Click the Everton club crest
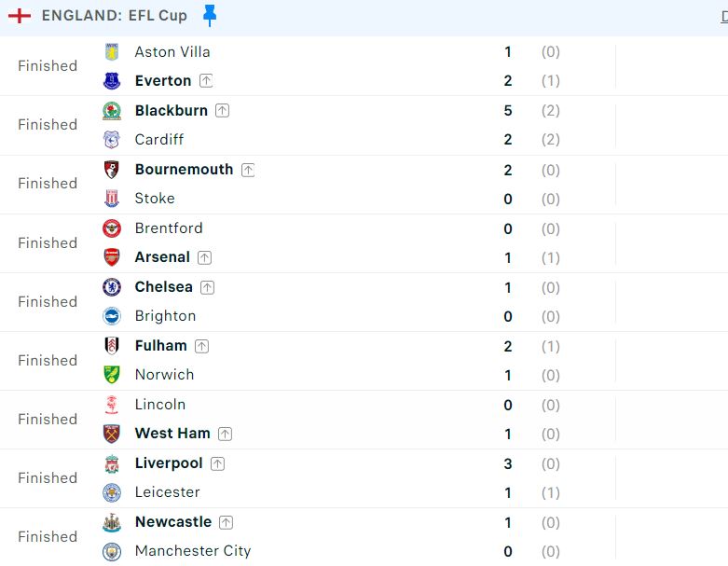The width and height of the screenshot is (728, 566). 112,81
